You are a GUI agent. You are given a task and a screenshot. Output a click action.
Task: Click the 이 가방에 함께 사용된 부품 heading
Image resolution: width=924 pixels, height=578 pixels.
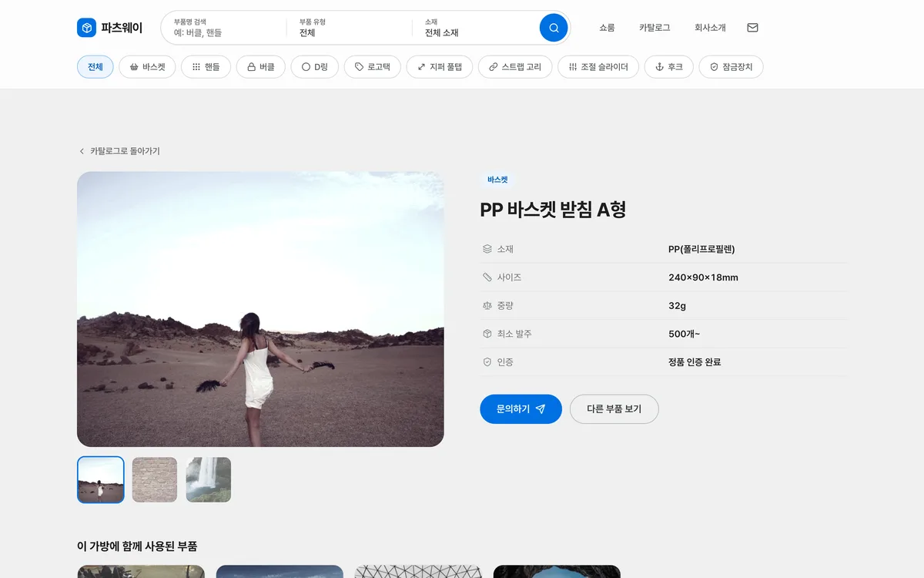137,546
